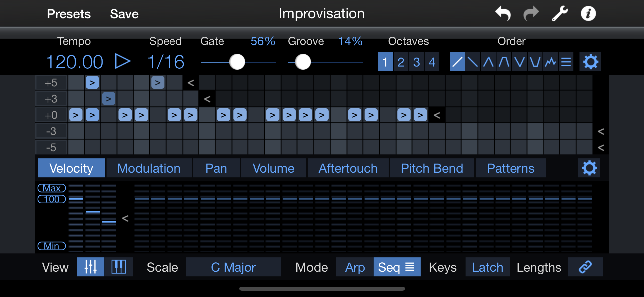Image resolution: width=644 pixels, height=297 pixels.
Task: Select ascending order icon
Action: tap(457, 62)
